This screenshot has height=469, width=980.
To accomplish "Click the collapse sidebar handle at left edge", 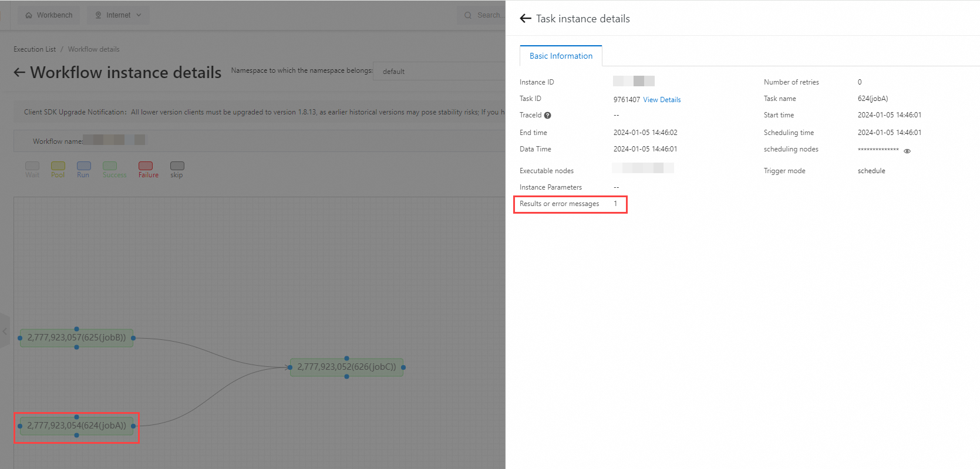I will click(5, 332).
